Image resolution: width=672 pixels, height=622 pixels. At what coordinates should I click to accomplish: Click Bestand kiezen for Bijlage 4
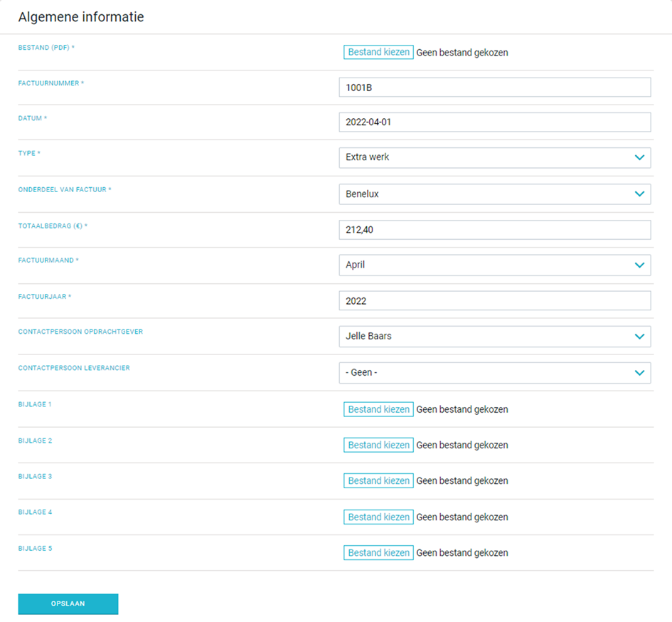(x=378, y=517)
